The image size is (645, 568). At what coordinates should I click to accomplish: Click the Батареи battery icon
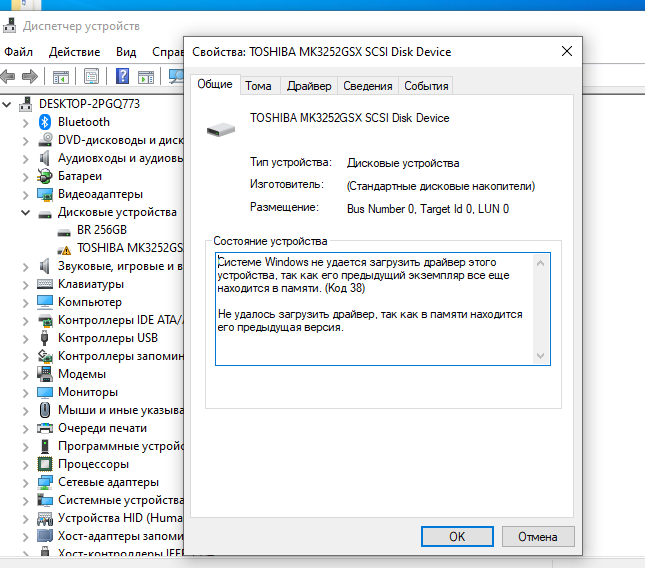click(45, 176)
